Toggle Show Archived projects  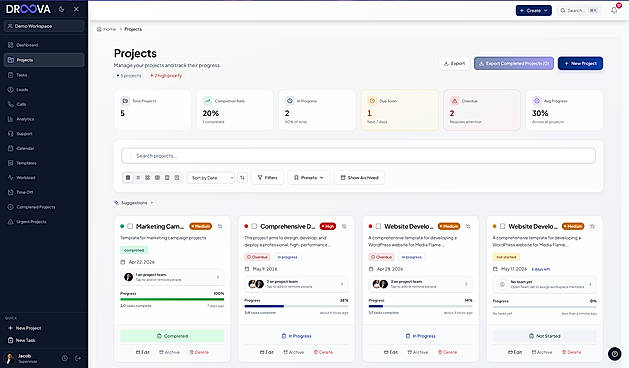point(359,177)
